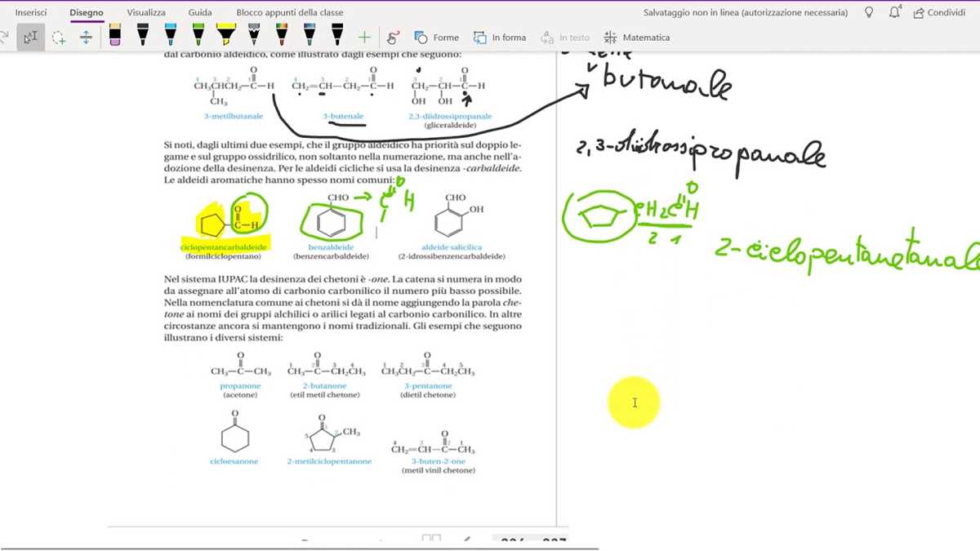Select the rainbow ink pen
This screenshot has width=980, height=551.
coord(282,34)
